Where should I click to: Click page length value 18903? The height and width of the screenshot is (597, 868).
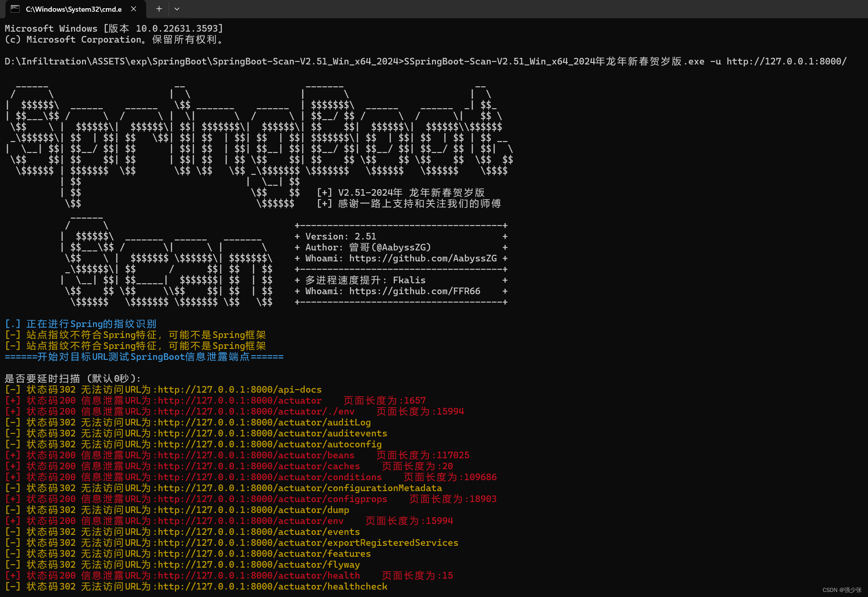[483, 499]
